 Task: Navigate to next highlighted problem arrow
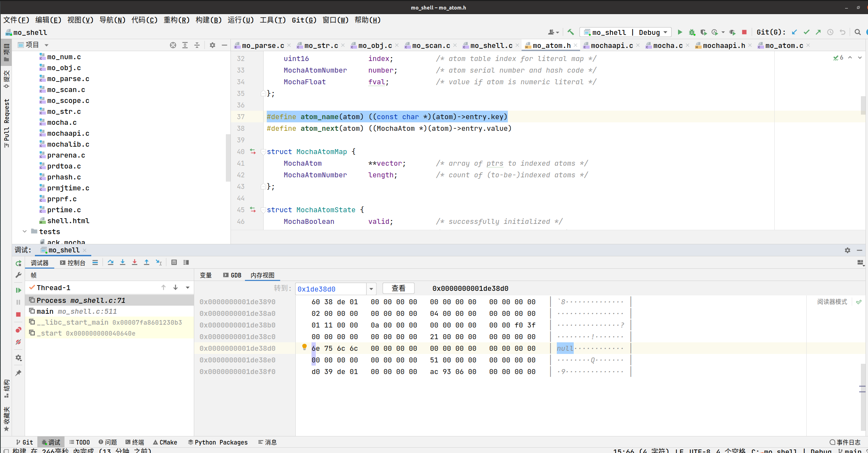click(x=860, y=57)
